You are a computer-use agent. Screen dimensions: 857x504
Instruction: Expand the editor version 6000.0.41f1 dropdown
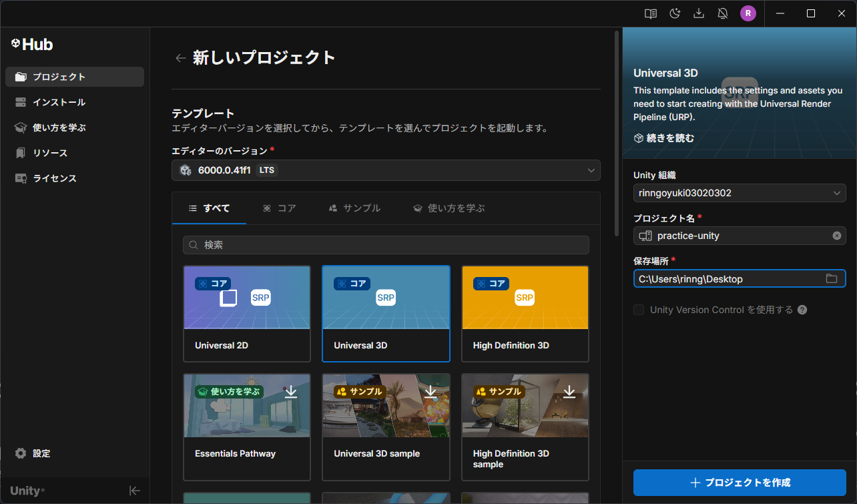pyautogui.click(x=386, y=170)
